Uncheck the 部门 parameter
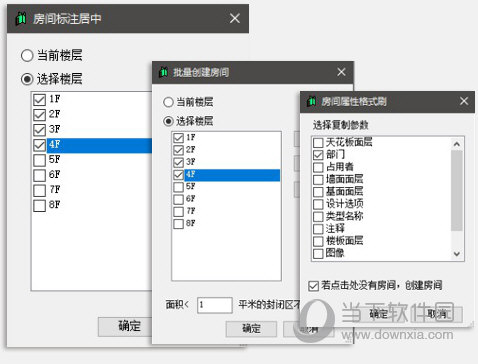478x364 pixels. tap(318, 155)
